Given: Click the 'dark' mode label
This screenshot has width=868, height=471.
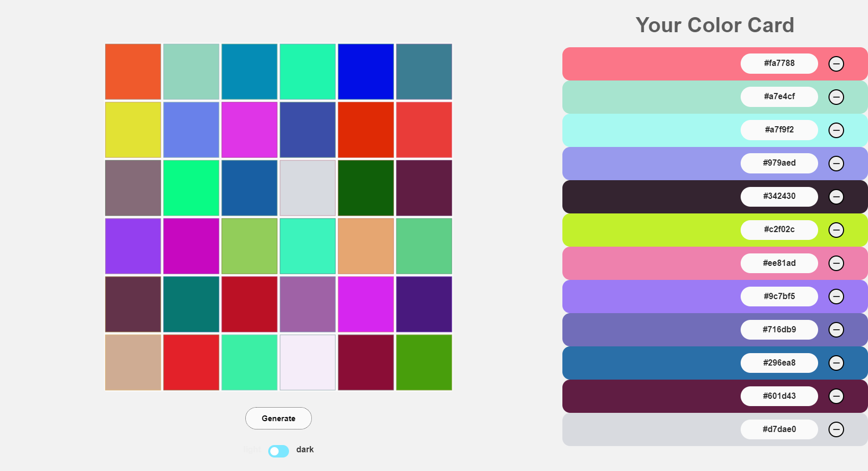Looking at the screenshot, I should pyautogui.click(x=305, y=450).
